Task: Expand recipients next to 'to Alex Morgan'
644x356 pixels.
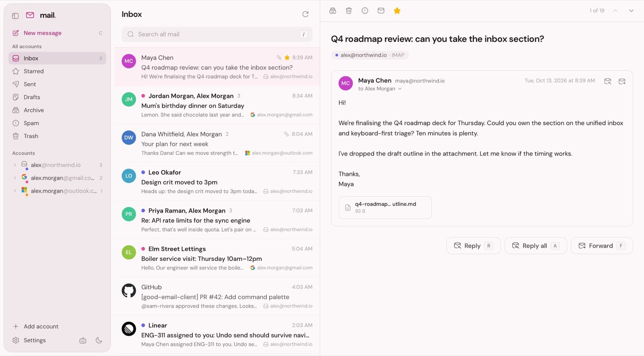Action: coord(400,89)
